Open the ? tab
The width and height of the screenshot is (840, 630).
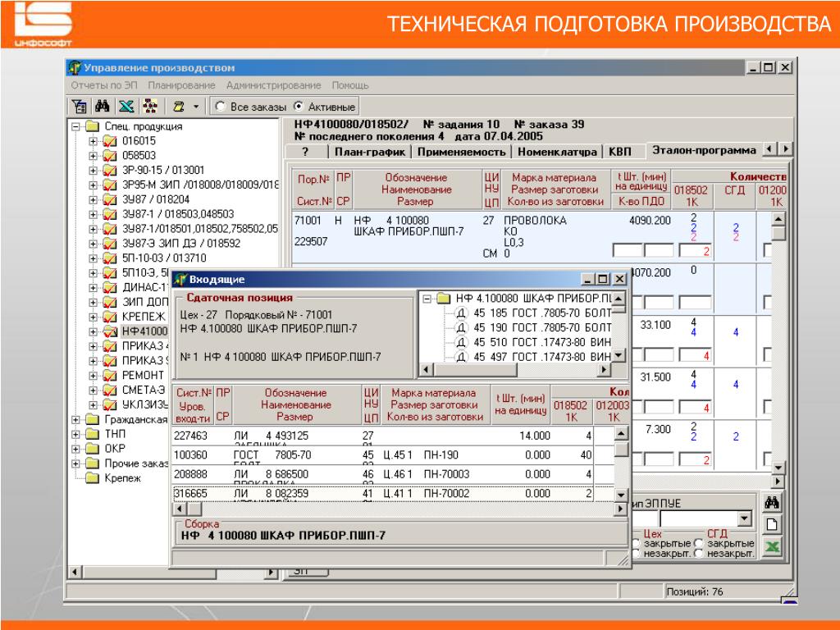pyautogui.click(x=305, y=152)
